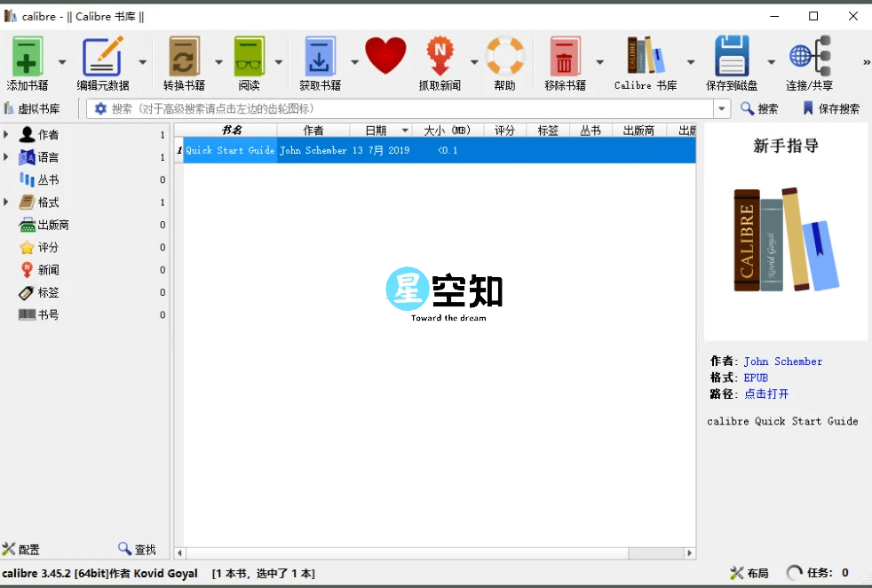Open the 日期 column sort dropdown
This screenshot has width=872, height=588.
[x=404, y=130]
